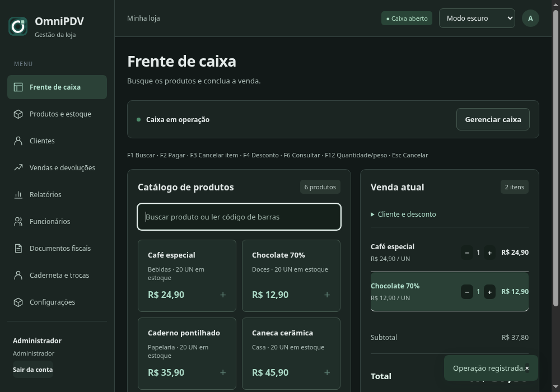Viewport: 560px width, 392px height.
Task: Click the Café especial R$ 24,90 line total
Action: 515,253
